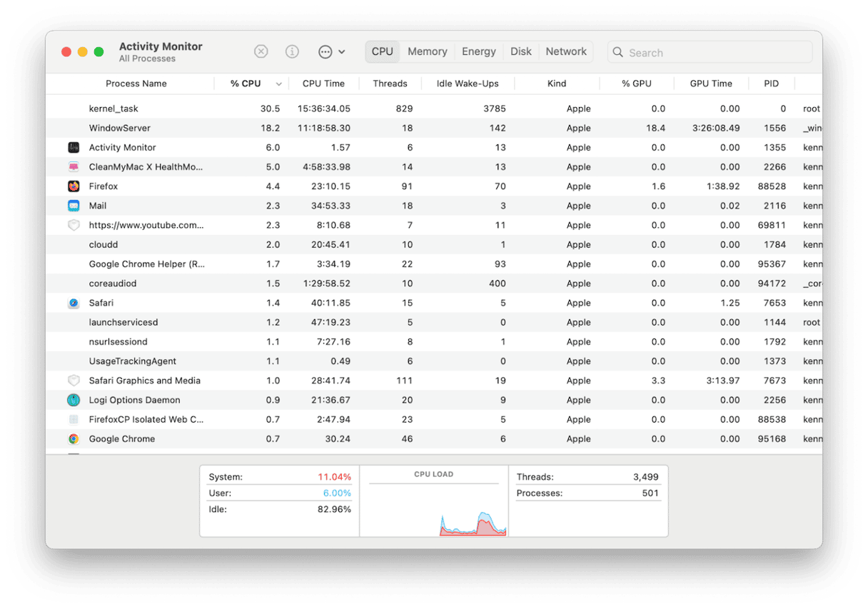
Task: Click the CleanMyMac X HealthMonitor icon
Action: tap(74, 167)
